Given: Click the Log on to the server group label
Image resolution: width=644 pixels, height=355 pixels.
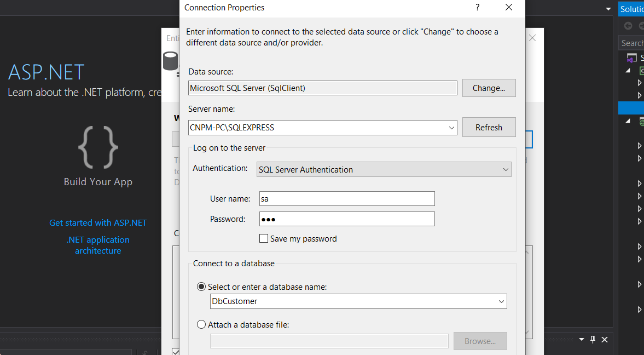Looking at the screenshot, I should (x=229, y=148).
